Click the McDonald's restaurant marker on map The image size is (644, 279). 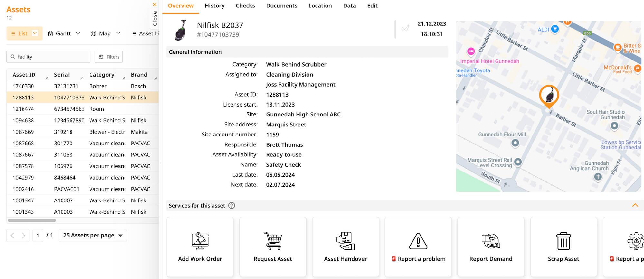tap(637, 68)
